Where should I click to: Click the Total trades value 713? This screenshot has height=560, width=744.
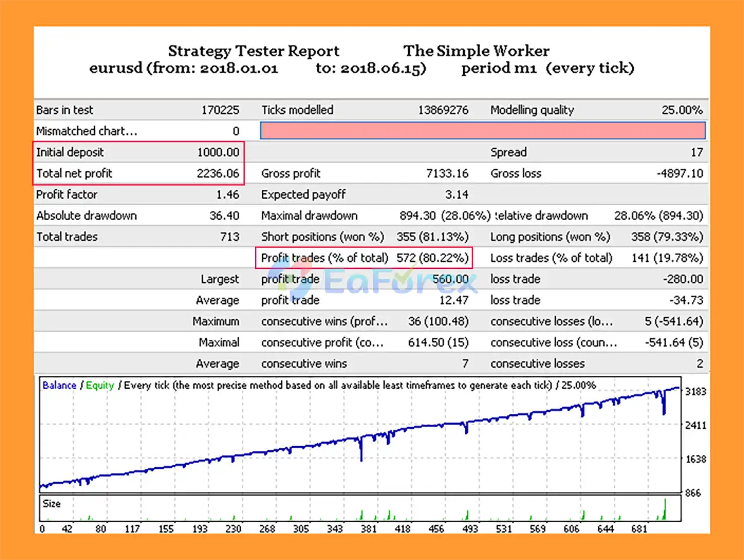pos(229,236)
